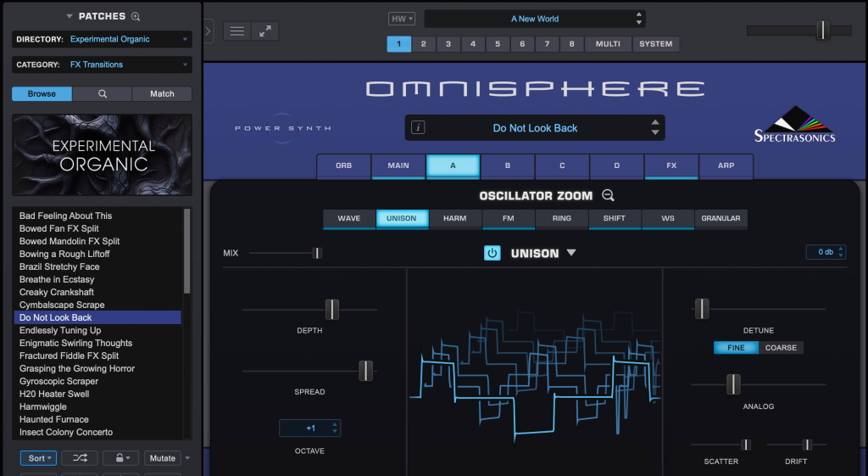Select the COARSE detune mode
This screenshot has height=476, width=868.
pos(781,347)
